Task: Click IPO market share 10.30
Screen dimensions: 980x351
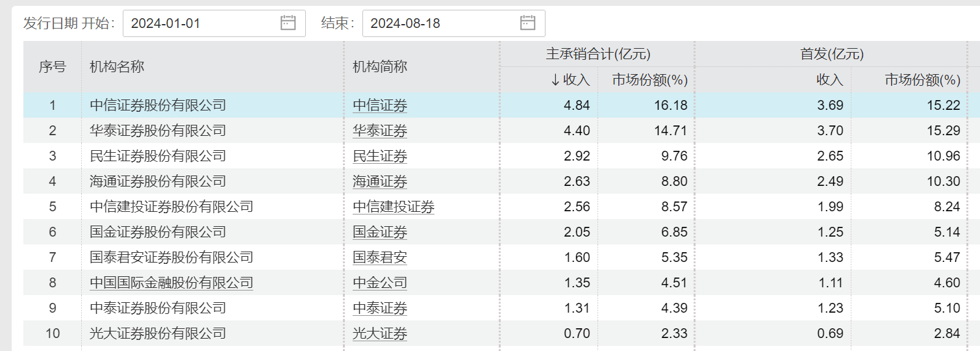Action: coord(943,181)
